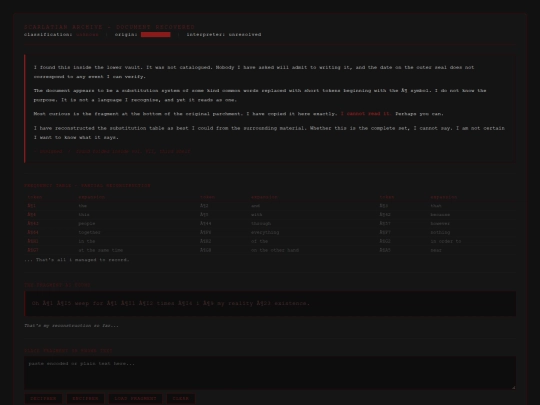Click the frequency table section heading
The height and width of the screenshot is (405, 540).
(x=87, y=186)
